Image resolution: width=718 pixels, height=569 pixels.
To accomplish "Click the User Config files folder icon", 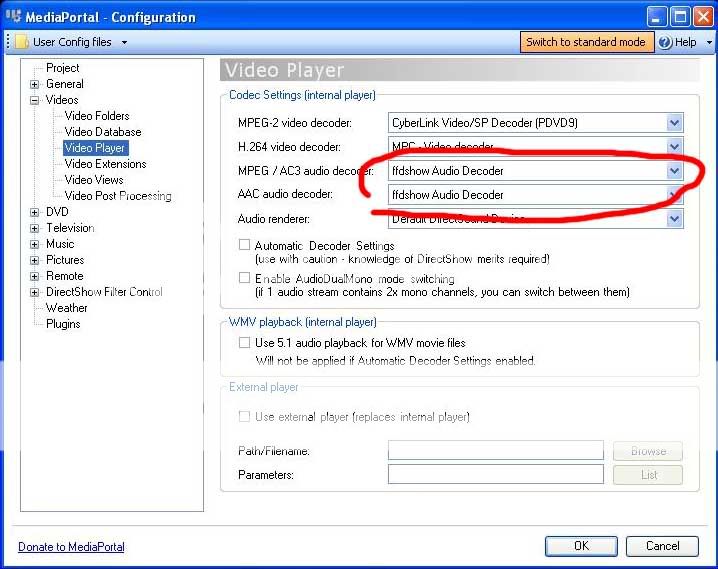I will [21, 42].
